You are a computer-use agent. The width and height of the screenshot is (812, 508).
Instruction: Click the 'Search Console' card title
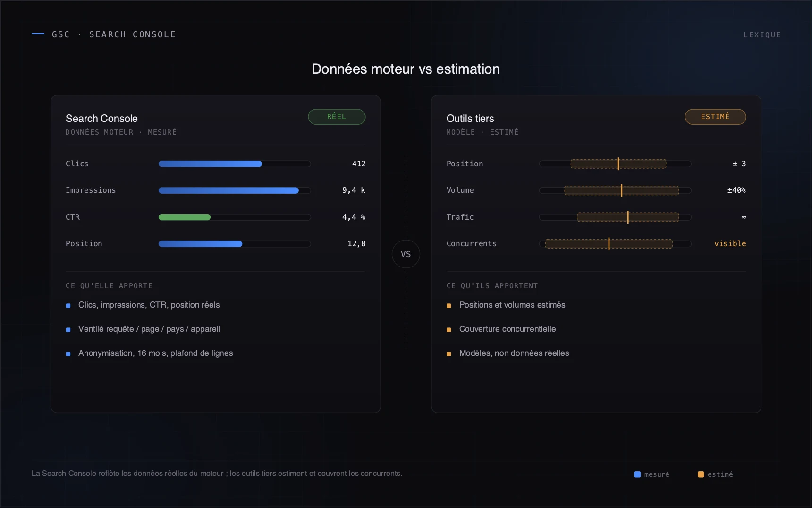coord(101,119)
